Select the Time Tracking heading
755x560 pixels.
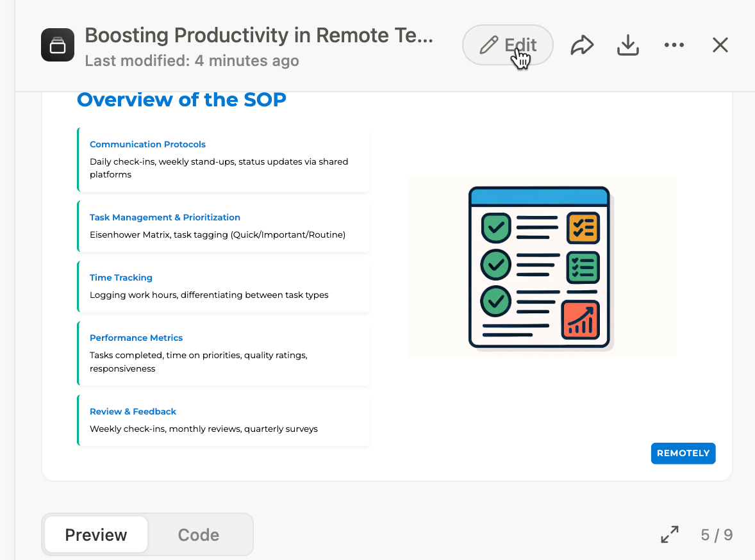(121, 278)
